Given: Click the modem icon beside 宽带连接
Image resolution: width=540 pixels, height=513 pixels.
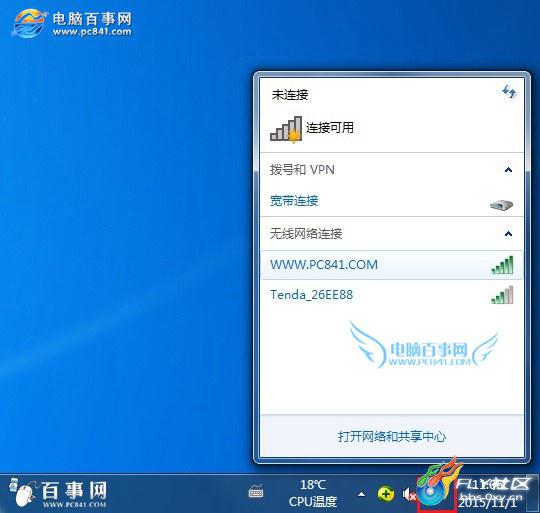Looking at the screenshot, I should pos(501,205).
